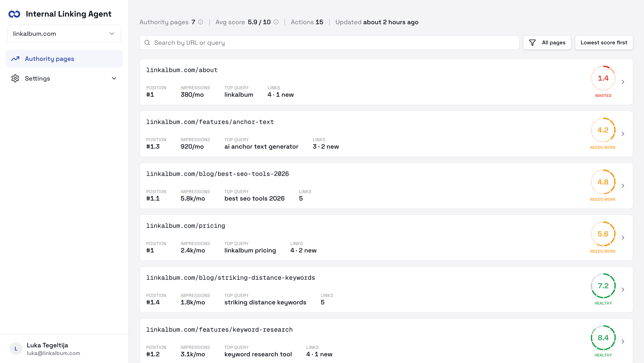Expand the best-seo-tools-2026 row chevron
Screen dimensions: 644x363
[x=623, y=186]
